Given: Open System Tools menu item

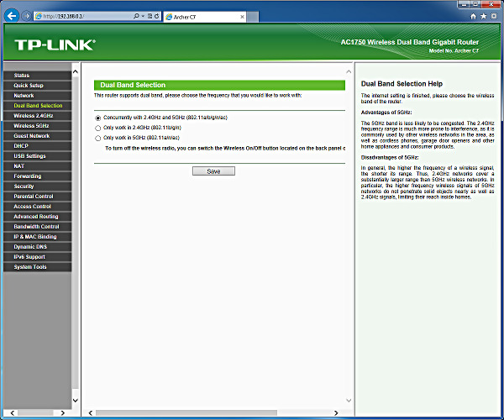Looking at the screenshot, I should point(38,267).
